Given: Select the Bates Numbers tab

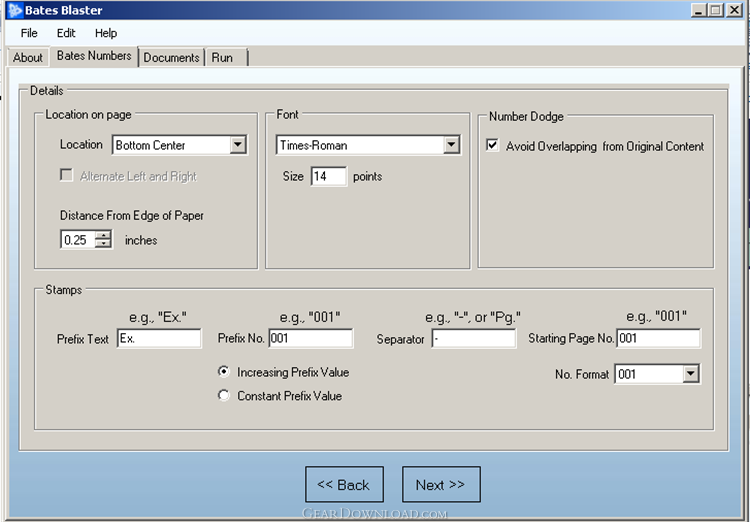Looking at the screenshot, I should coord(94,56).
